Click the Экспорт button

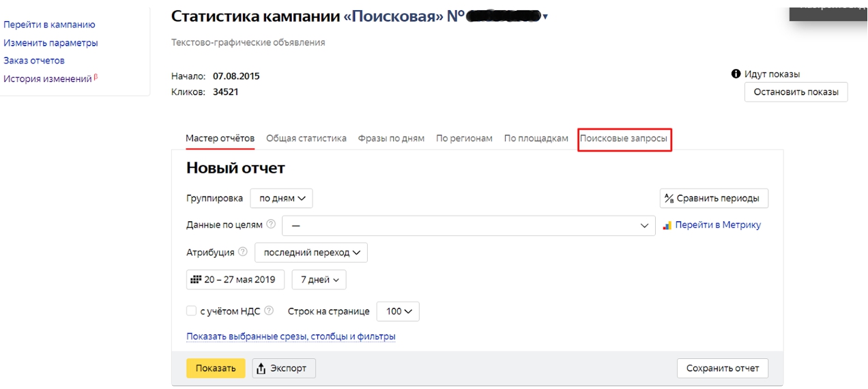[x=284, y=369]
